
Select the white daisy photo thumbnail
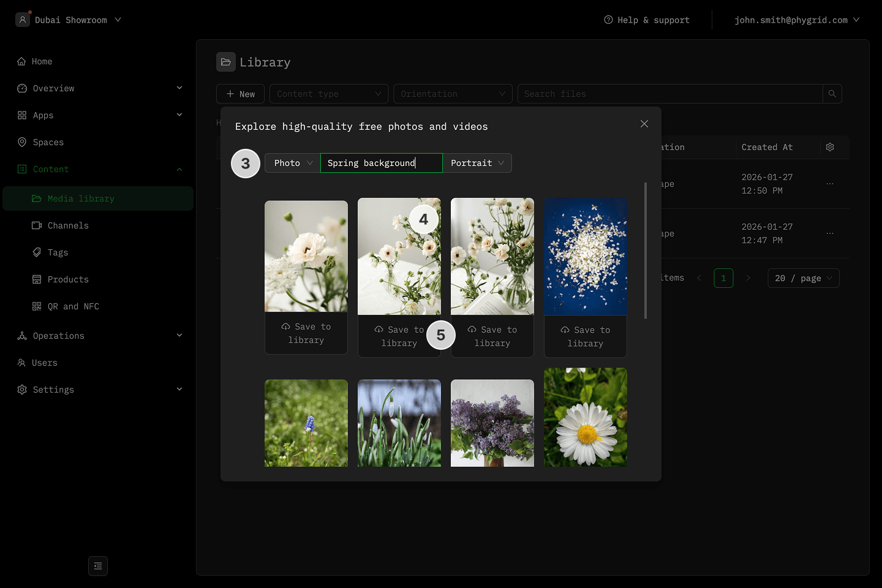point(585,418)
